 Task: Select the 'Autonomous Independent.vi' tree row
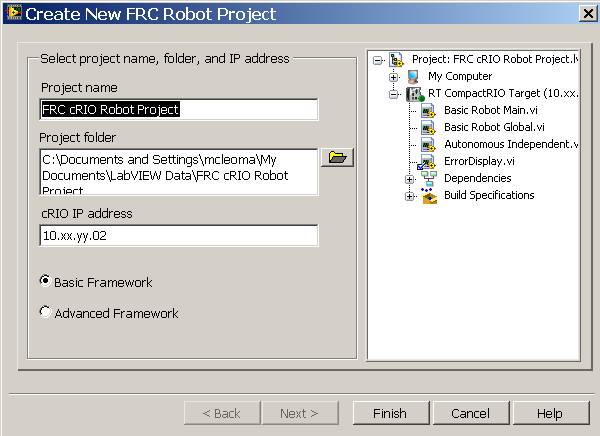[x=511, y=144]
